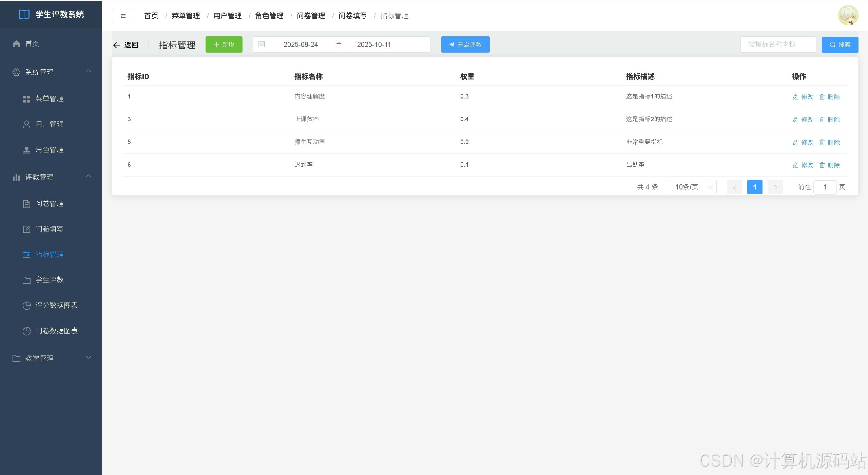
Task: Click the pie chart icon for 问卷数据图表
Action: [x=26, y=331]
